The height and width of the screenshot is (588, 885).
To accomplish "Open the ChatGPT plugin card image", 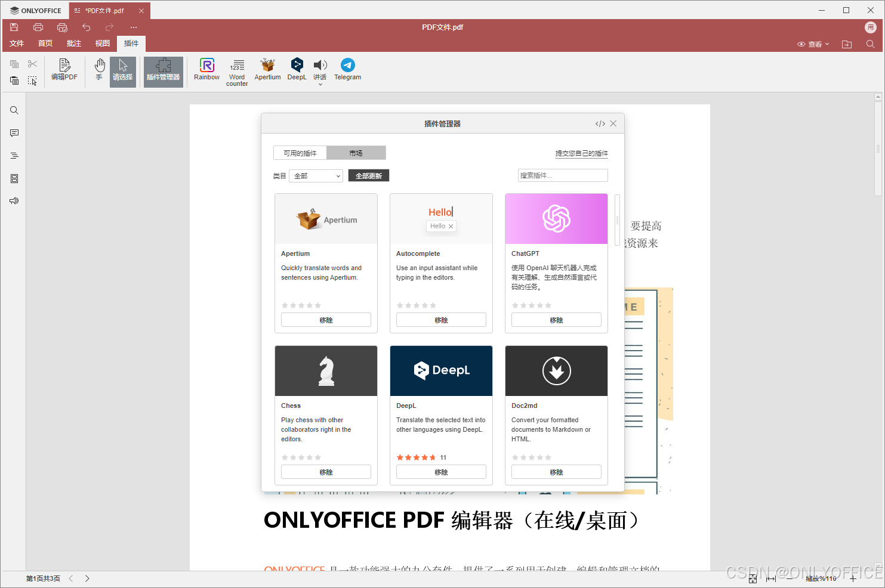I will point(556,219).
